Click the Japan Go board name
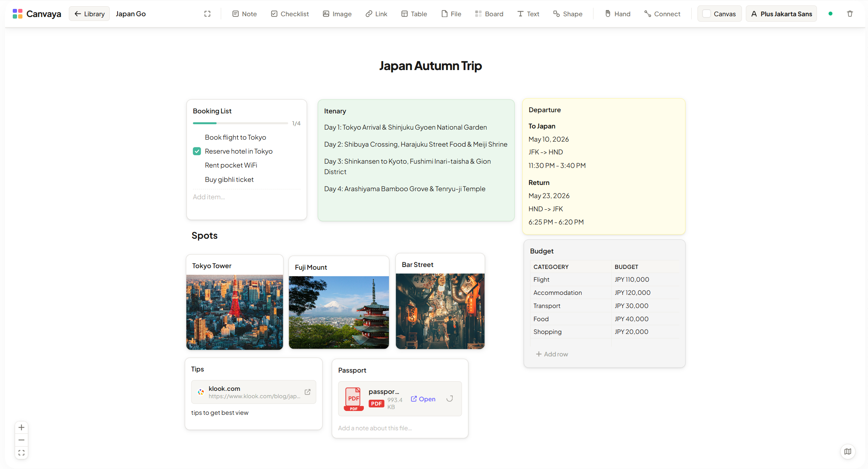This screenshot has height=469, width=868. [x=131, y=14]
